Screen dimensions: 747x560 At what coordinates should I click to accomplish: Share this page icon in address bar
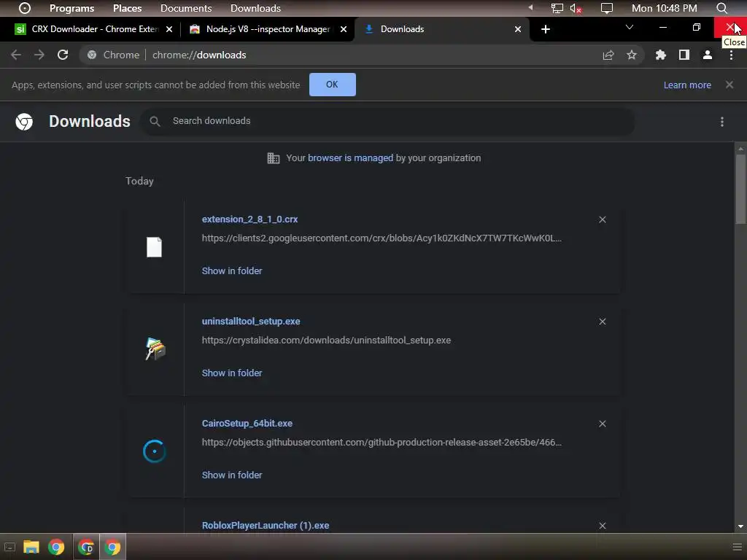tap(608, 55)
